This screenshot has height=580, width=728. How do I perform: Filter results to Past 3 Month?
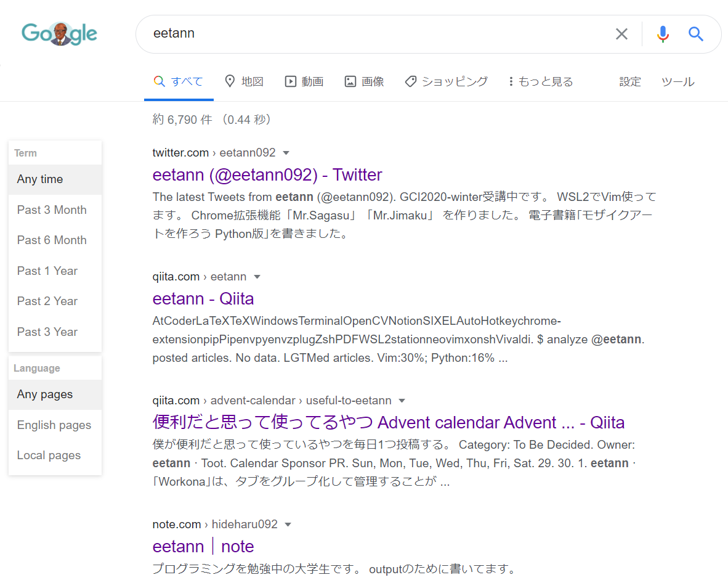point(55,210)
